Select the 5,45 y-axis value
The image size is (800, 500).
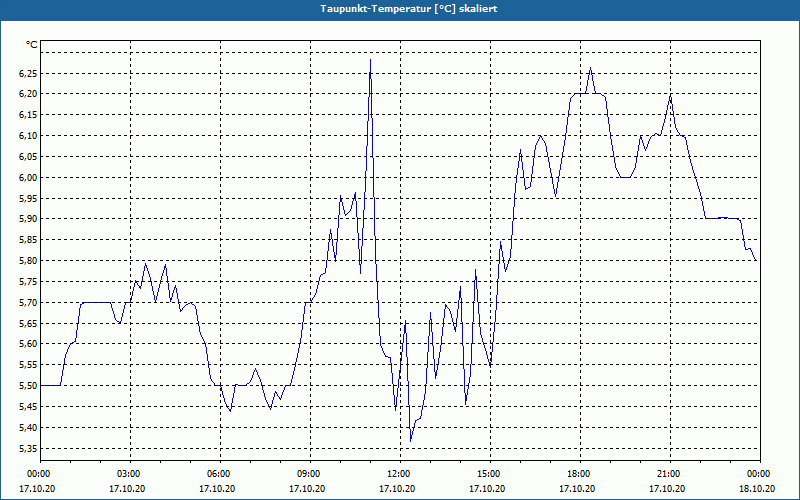coord(28,407)
